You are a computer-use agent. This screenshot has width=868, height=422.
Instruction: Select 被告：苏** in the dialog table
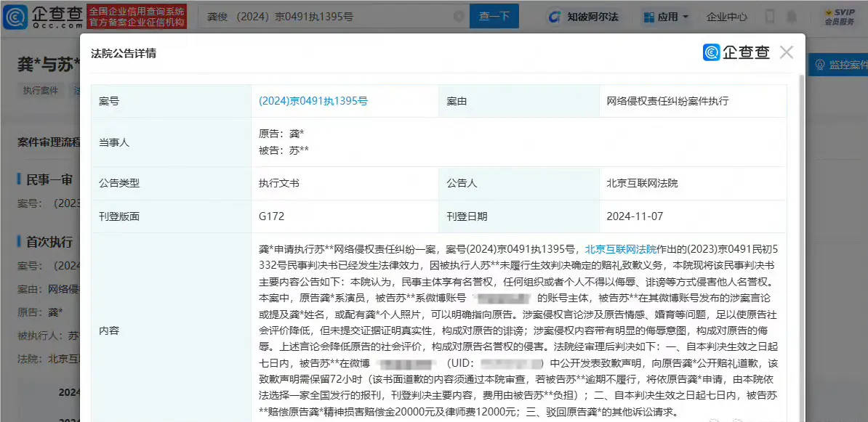(x=284, y=150)
